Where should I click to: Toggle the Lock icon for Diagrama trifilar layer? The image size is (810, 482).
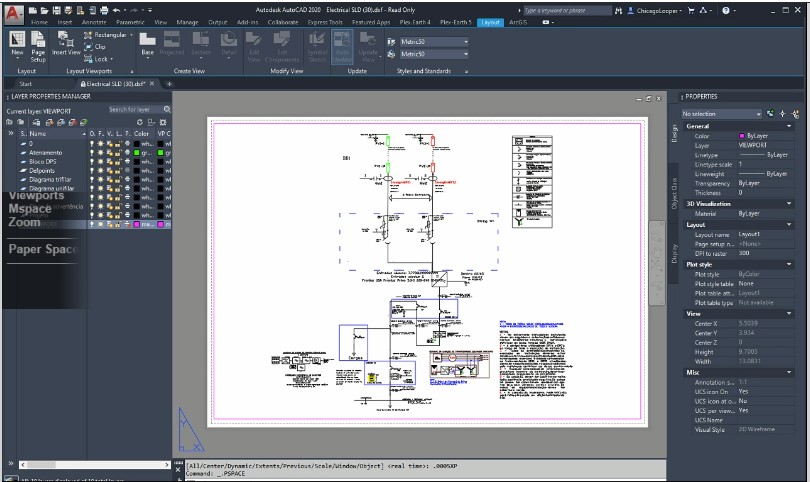[118, 179]
